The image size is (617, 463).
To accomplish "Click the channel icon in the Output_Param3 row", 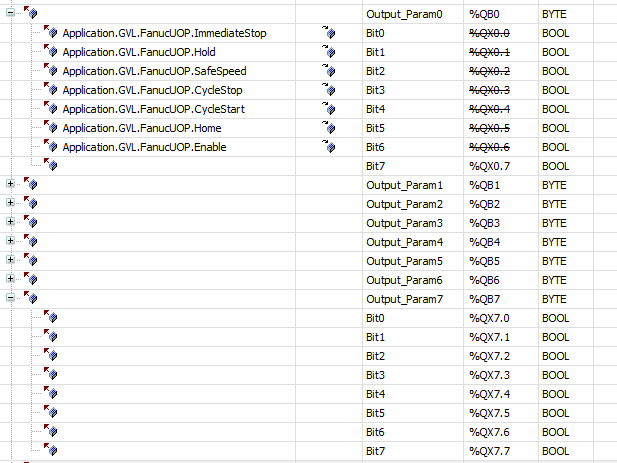I will (x=30, y=222).
